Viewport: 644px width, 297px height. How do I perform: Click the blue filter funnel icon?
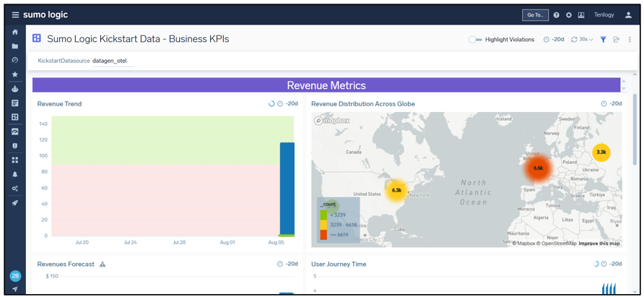[x=603, y=40]
